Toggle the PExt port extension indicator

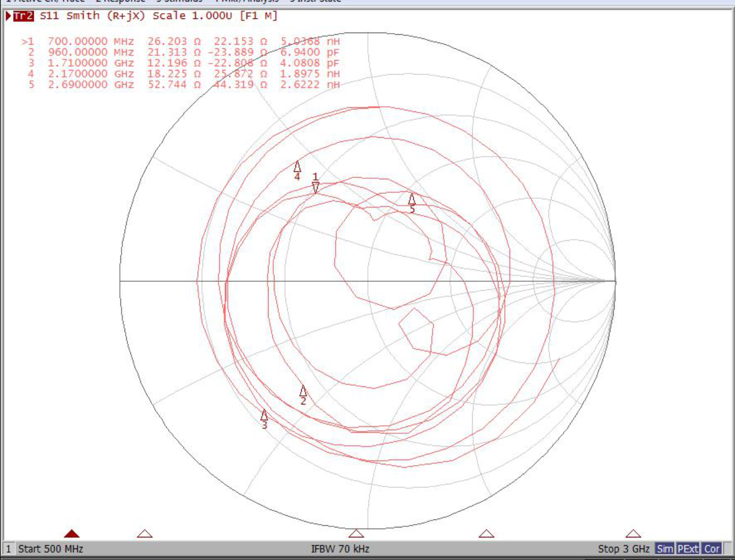(x=688, y=549)
